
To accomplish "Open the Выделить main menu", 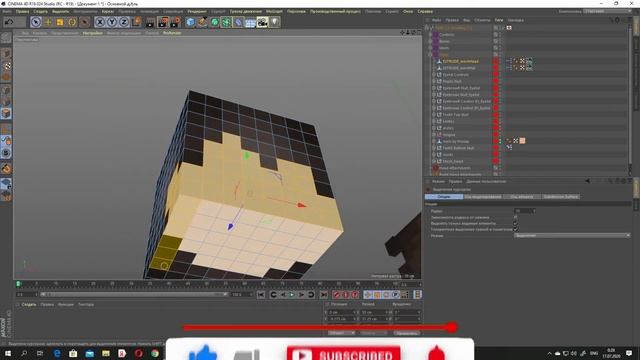I will pos(60,11).
